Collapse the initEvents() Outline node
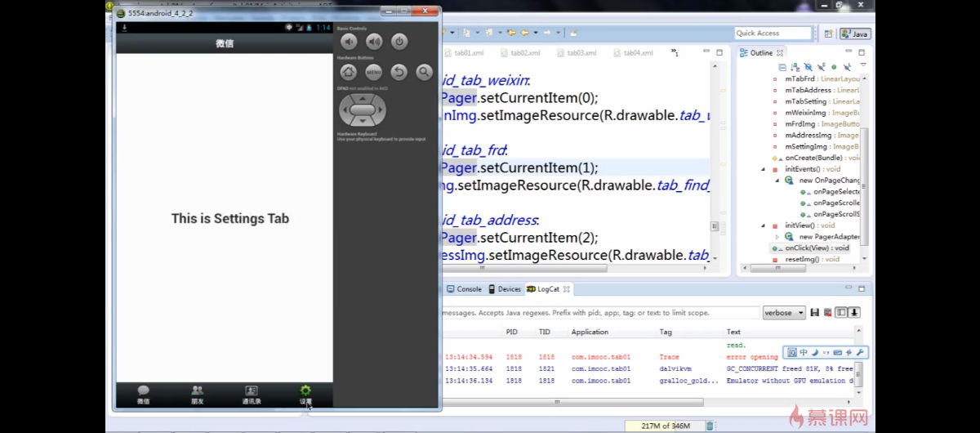Screen dimensions: 980x433 coord(764,169)
